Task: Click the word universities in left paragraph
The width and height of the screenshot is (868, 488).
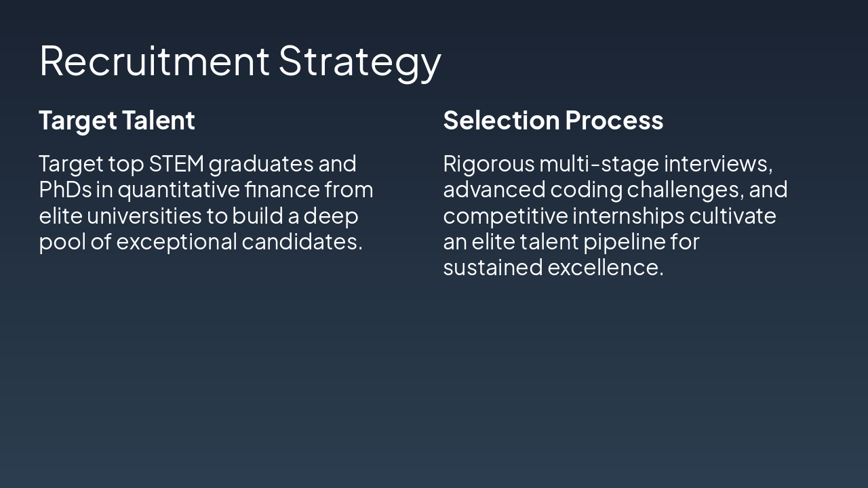Action: pyautogui.click(x=144, y=216)
